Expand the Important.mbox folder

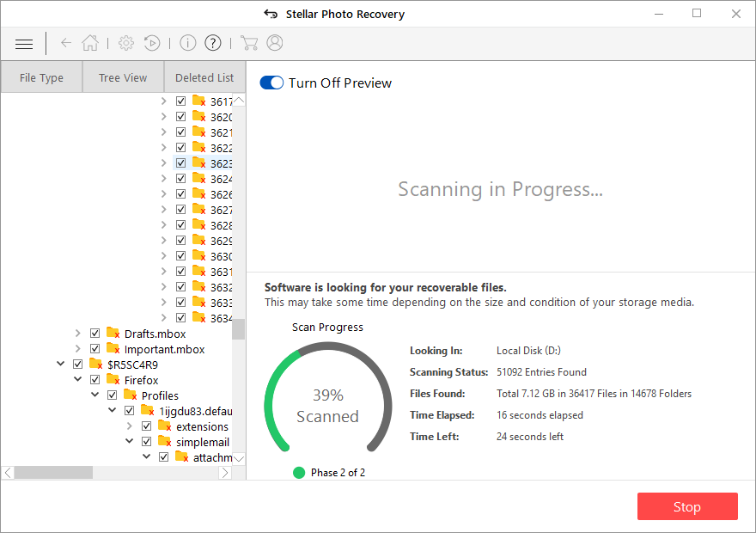[78, 349]
